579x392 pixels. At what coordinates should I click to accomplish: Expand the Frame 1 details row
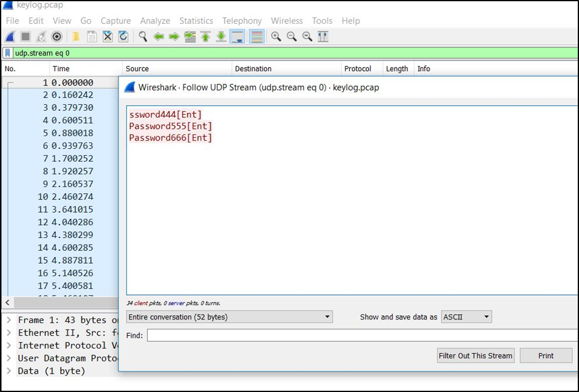(x=9, y=320)
